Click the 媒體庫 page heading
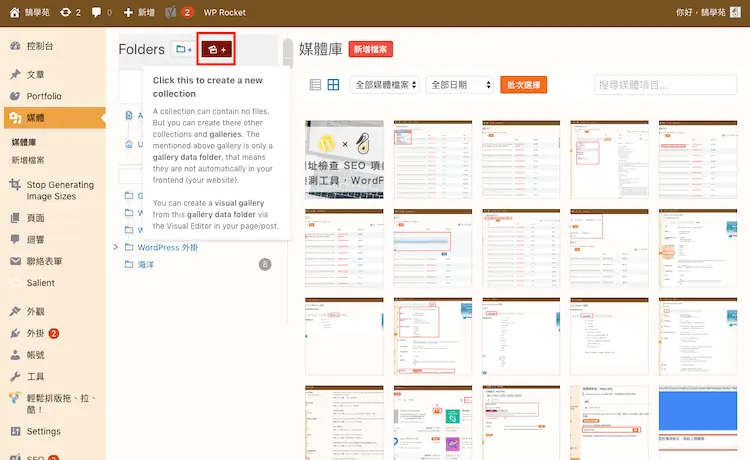750x460 pixels. [320, 49]
